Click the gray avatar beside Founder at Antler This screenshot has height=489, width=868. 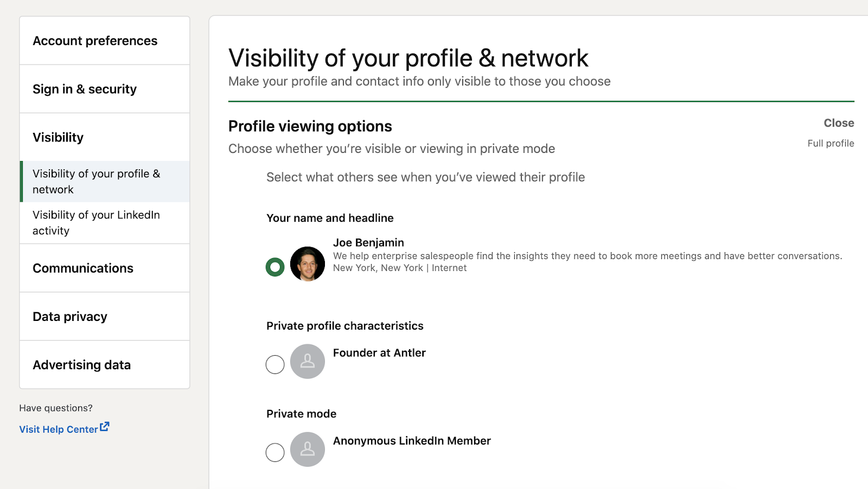(x=308, y=362)
